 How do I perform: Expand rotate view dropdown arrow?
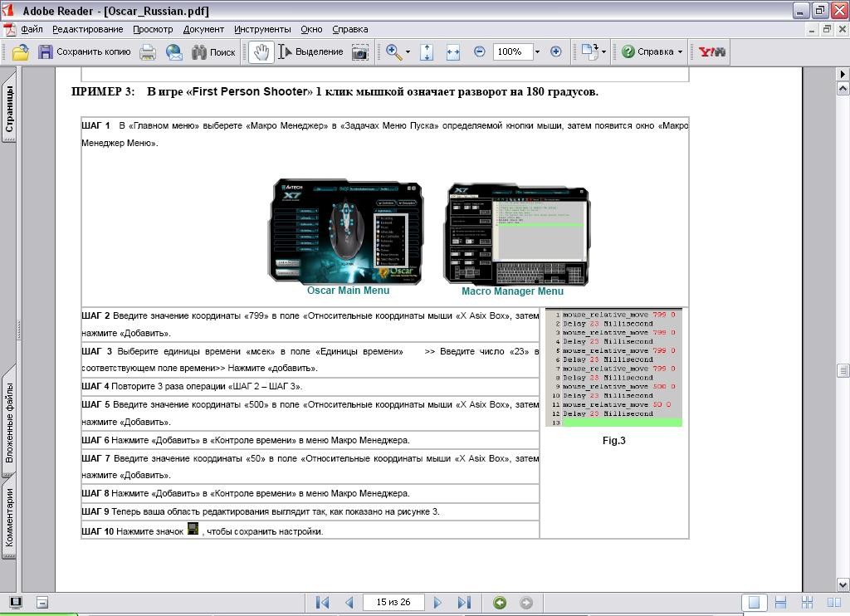604,52
